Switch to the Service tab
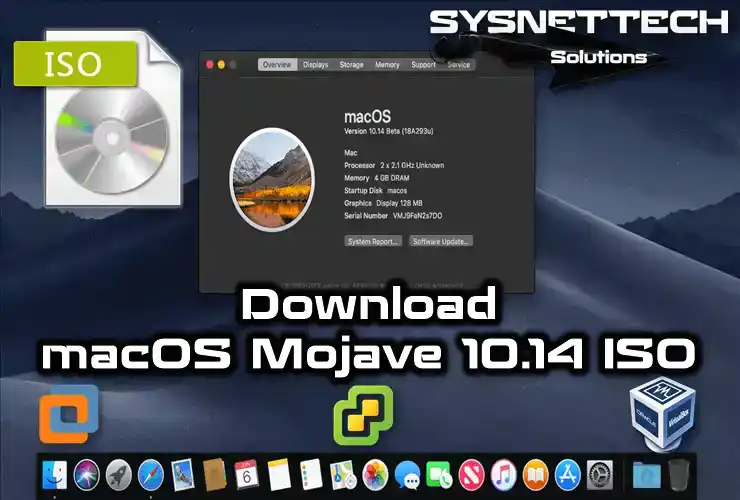The height and width of the screenshot is (500, 740). (458, 65)
